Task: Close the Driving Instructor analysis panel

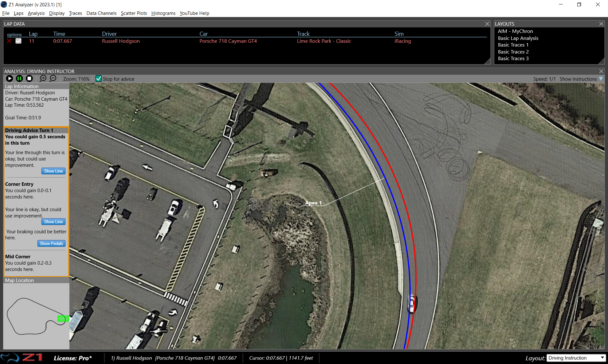Action: (601, 71)
